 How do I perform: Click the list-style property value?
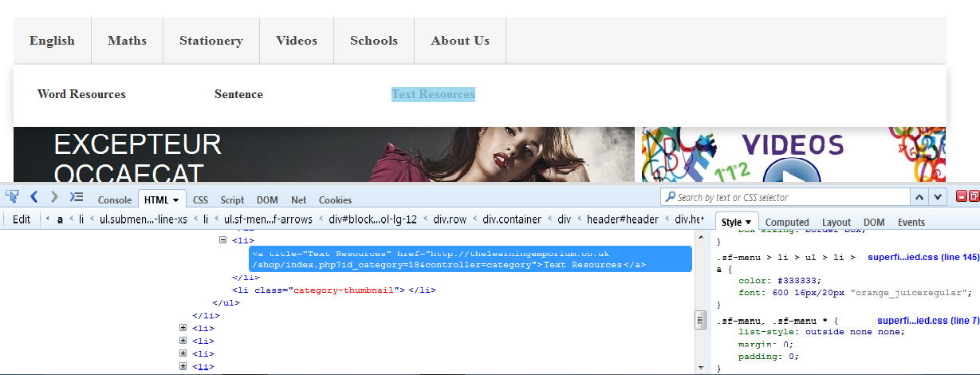[x=855, y=332]
